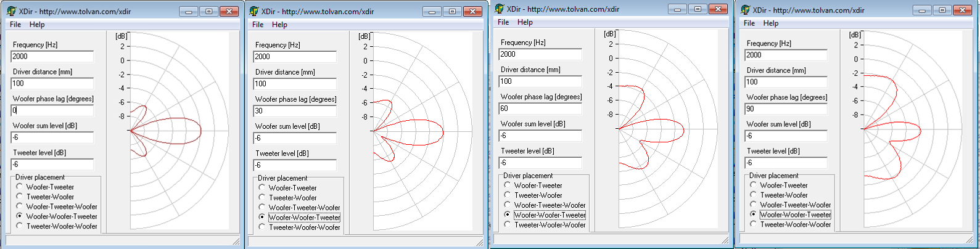Click Driver distance field in phase lag 30 window

pyautogui.click(x=295, y=84)
